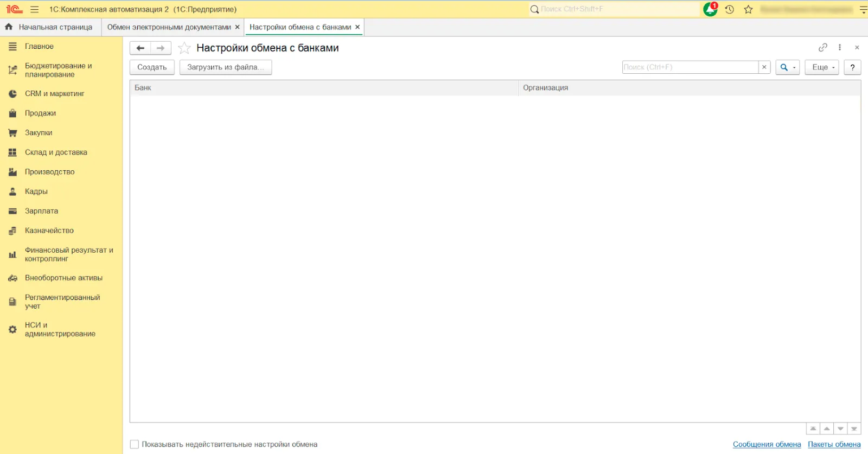Click into the list search field
Image resolution: width=868 pixels, height=454 pixels.
(689, 67)
